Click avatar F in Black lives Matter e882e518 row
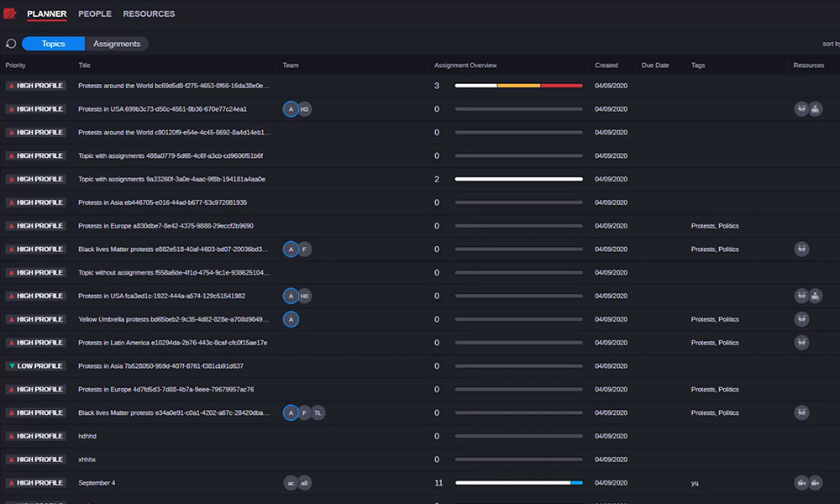 [304, 249]
